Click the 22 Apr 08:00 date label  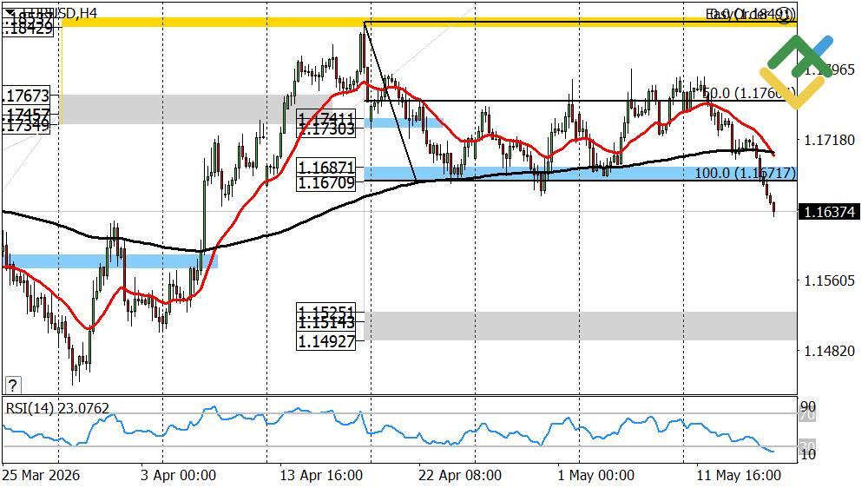(x=459, y=475)
